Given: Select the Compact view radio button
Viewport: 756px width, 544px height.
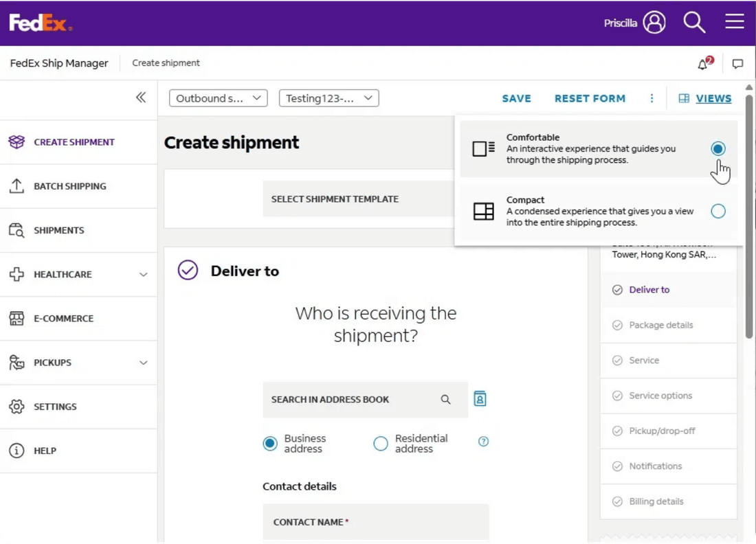Looking at the screenshot, I should click(x=718, y=211).
